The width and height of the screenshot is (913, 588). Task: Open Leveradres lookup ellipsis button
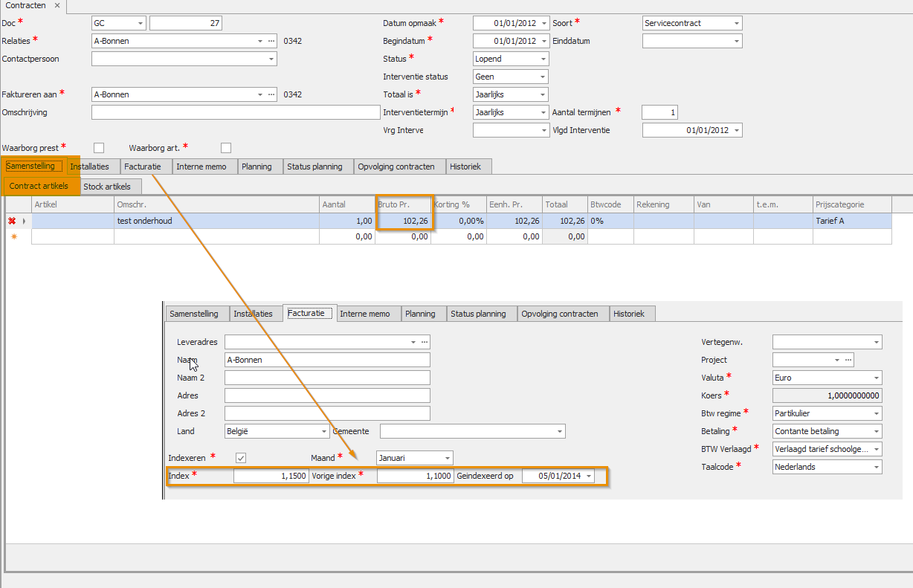tap(425, 342)
